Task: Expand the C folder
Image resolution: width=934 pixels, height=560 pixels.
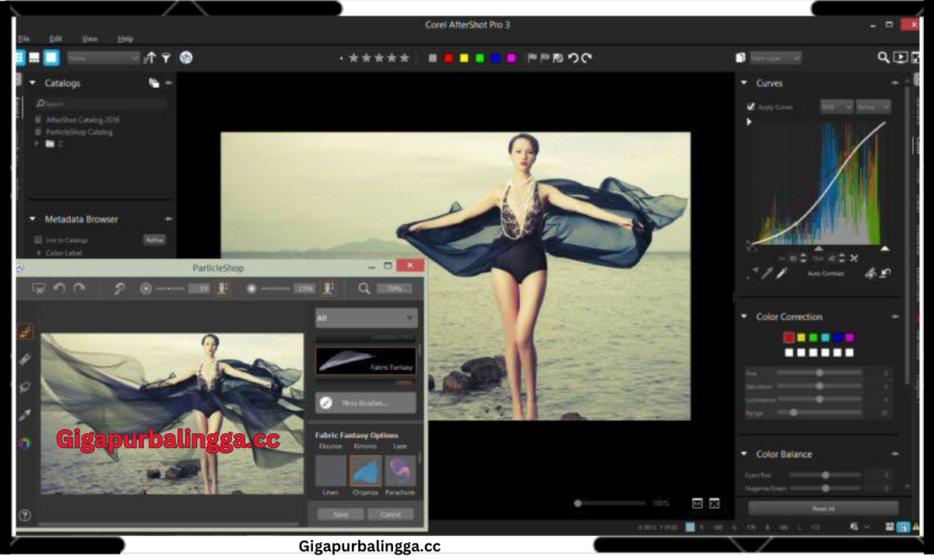Action: tap(37, 144)
